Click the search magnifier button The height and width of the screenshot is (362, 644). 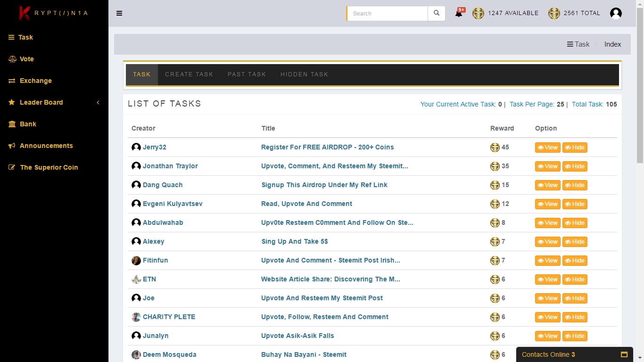pyautogui.click(x=437, y=13)
